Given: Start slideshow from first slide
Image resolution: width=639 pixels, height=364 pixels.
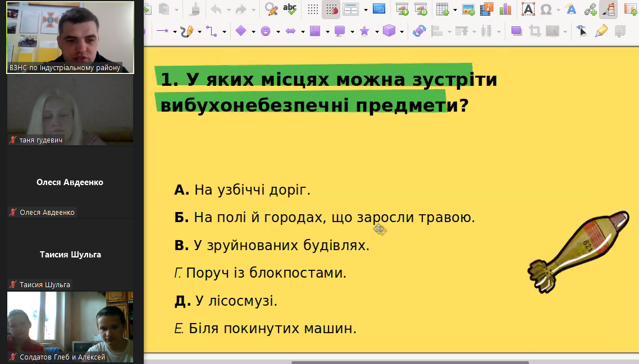Looking at the screenshot, I should point(402,9).
